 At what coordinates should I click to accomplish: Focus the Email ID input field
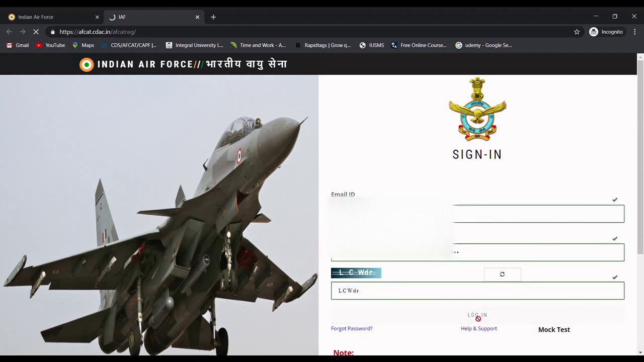(x=477, y=214)
